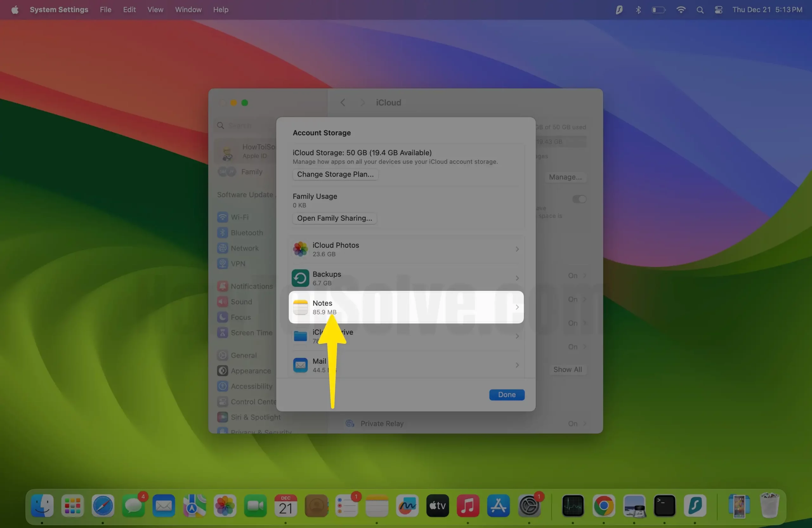
Task: Open FaceTime from the Dock
Action: pyautogui.click(x=255, y=505)
